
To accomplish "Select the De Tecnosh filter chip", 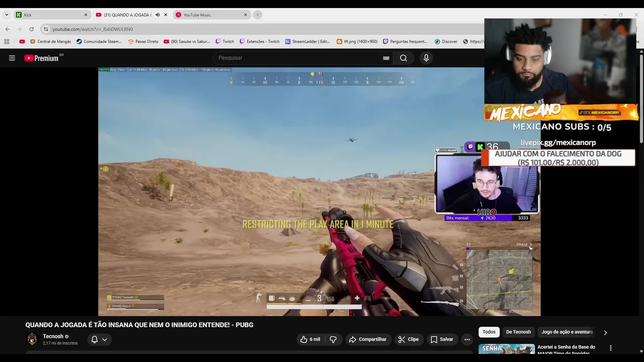I will [518, 332].
